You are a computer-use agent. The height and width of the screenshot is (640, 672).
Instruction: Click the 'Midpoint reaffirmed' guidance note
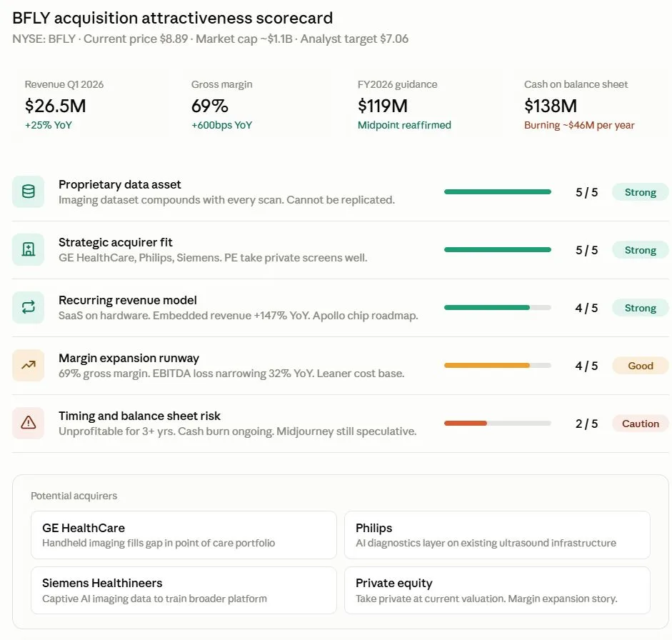tap(404, 125)
